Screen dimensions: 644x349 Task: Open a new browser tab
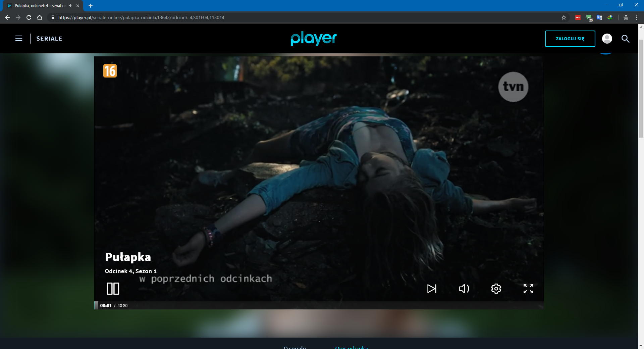click(x=91, y=6)
